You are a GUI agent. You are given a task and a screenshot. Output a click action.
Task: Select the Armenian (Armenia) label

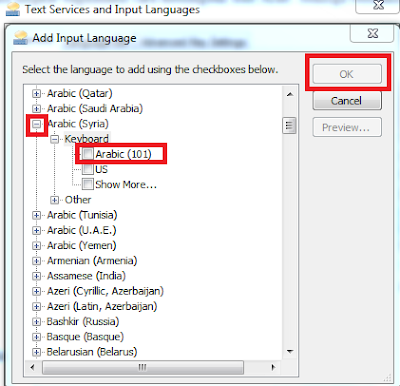pos(92,261)
